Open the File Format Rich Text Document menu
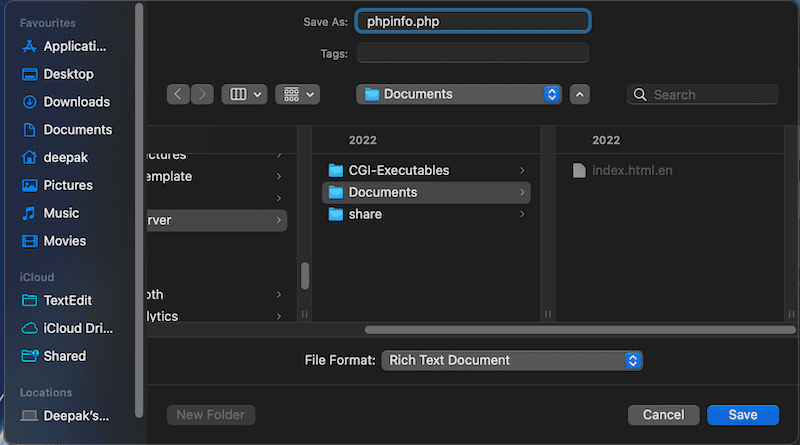This screenshot has height=445, width=800. [x=512, y=360]
